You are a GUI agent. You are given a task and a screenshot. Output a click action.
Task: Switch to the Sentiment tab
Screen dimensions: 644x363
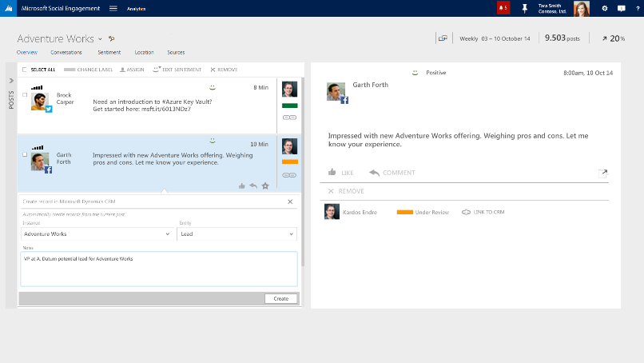point(109,52)
